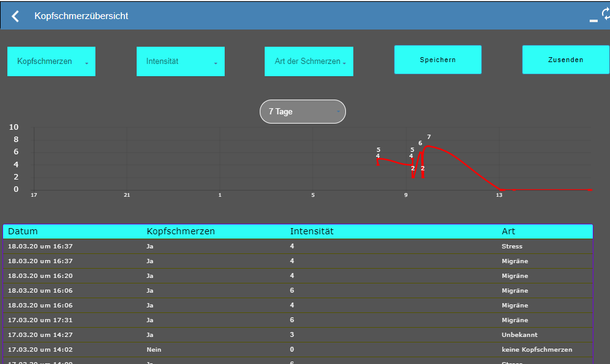Click the keine Kopfschmerzen entry
This screenshot has height=364, width=610.
pos(537,350)
